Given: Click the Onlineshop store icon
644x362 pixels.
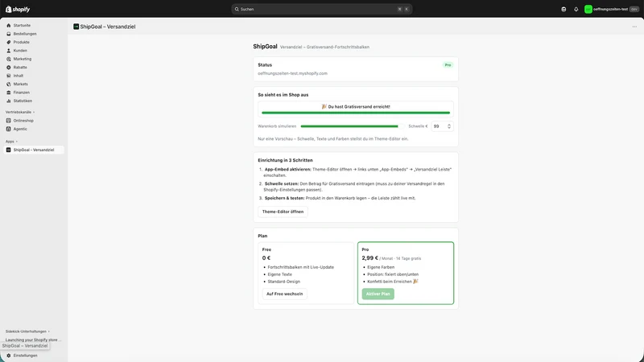Looking at the screenshot, I should click(9, 121).
